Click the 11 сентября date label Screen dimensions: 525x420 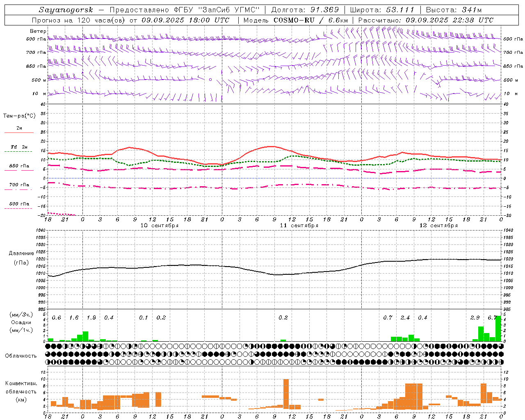pos(299,226)
